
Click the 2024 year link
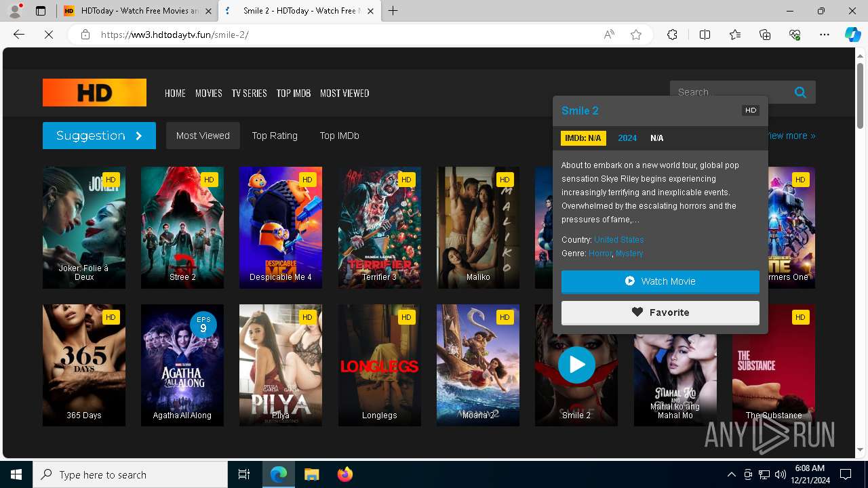pyautogui.click(x=627, y=138)
